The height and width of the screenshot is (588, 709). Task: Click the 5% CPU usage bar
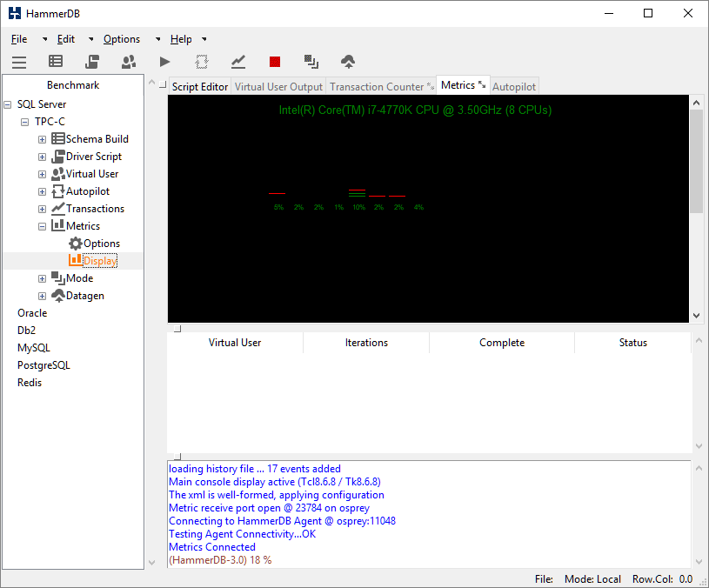[278, 193]
